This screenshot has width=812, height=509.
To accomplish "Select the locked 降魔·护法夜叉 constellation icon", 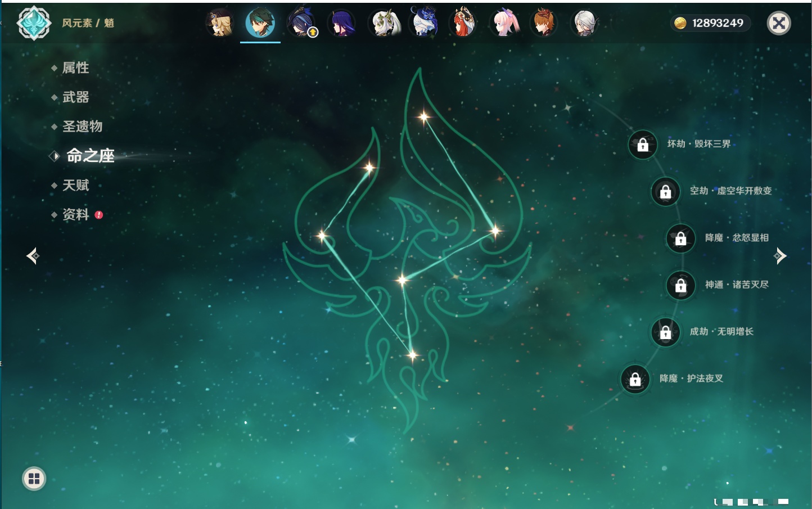I will pyautogui.click(x=635, y=379).
